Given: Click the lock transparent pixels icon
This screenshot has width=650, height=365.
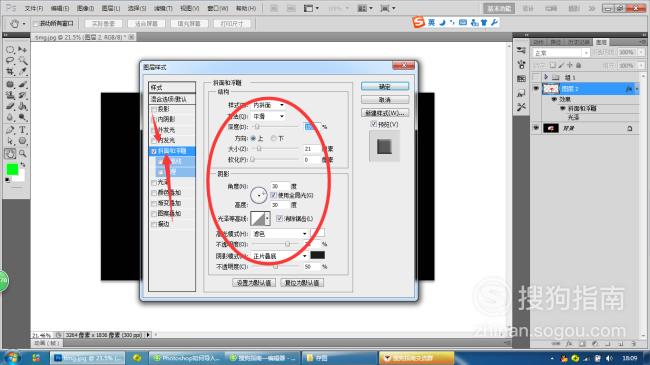Looking at the screenshot, I should 553,65.
